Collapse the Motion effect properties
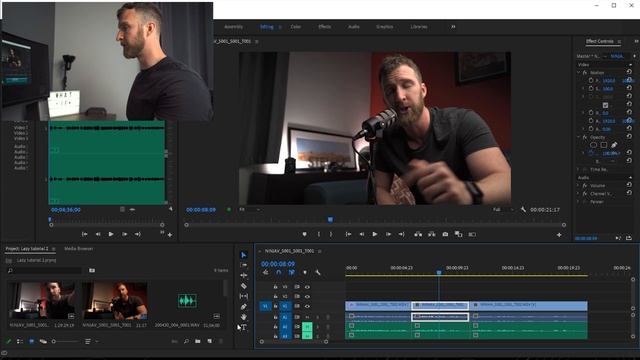The width and height of the screenshot is (640, 360). click(x=578, y=72)
